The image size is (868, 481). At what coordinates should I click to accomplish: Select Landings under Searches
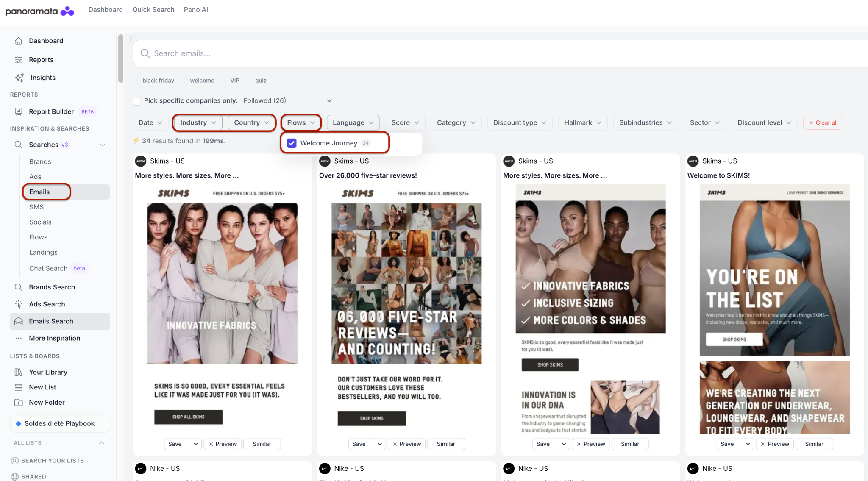pyautogui.click(x=43, y=253)
